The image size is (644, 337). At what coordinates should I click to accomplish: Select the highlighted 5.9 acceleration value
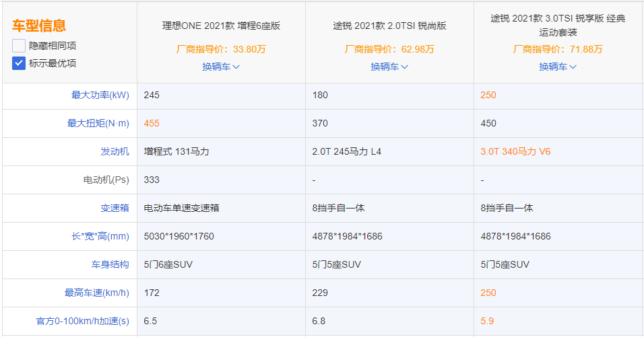pyautogui.click(x=487, y=321)
